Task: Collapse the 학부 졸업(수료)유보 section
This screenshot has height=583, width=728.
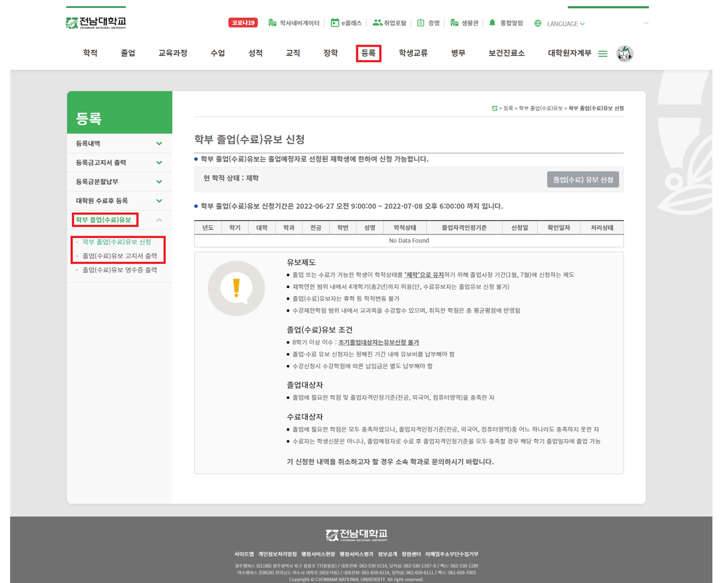Action: click(x=159, y=220)
